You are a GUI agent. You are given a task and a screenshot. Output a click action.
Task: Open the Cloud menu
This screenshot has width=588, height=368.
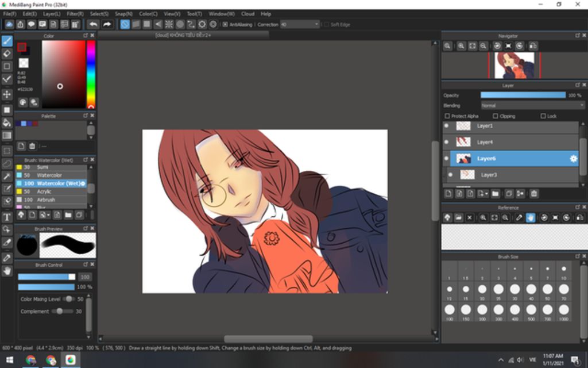(x=247, y=14)
